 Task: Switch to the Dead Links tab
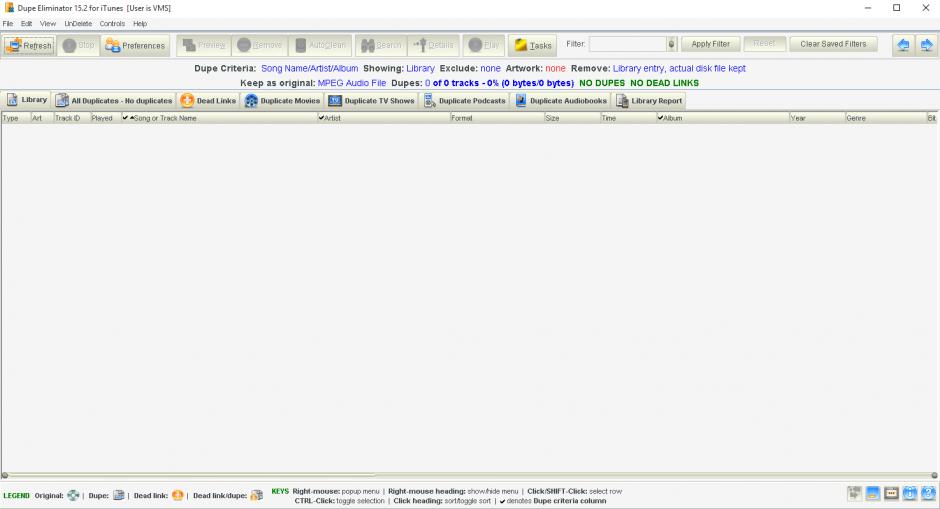[208, 101]
